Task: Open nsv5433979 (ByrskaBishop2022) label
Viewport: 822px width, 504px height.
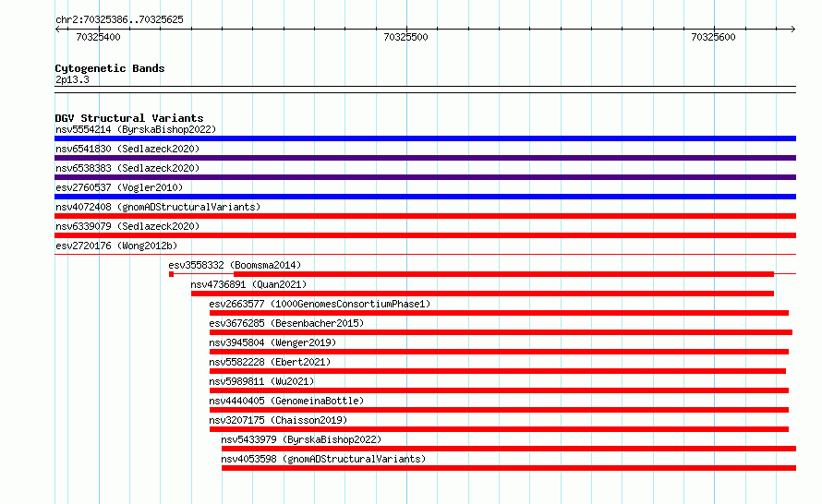Action: pyautogui.click(x=301, y=439)
